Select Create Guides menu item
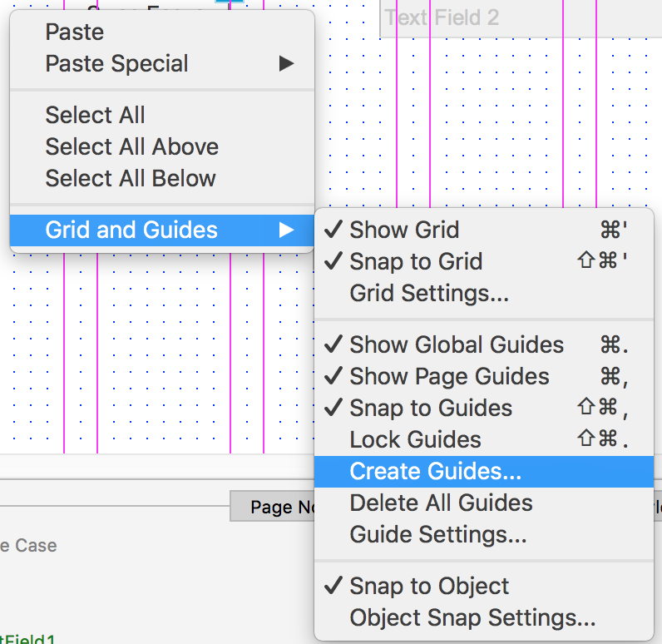This screenshot has height=644, width=662. point(435,472)
